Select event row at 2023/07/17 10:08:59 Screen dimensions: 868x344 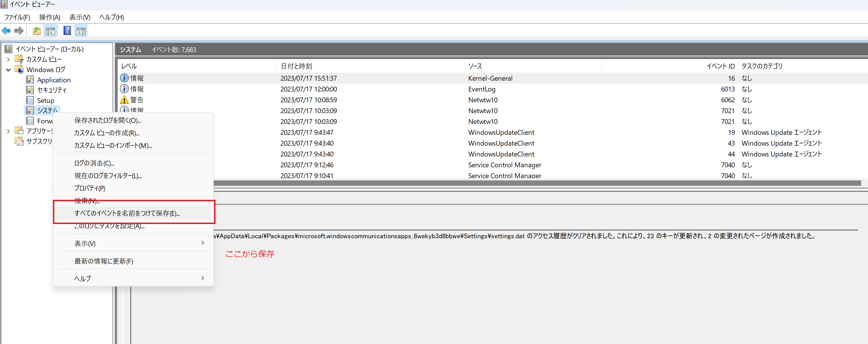coord(492,100)
